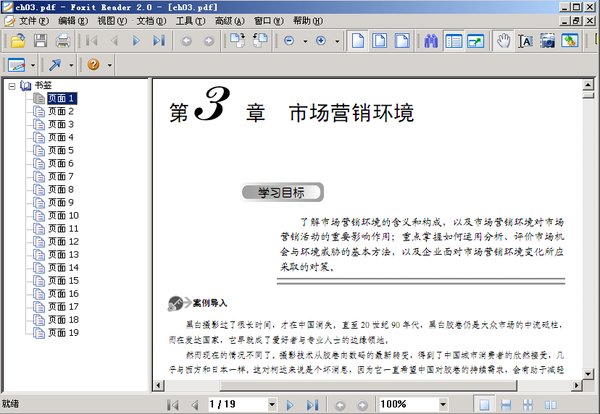Image resolution: width=600 pixels, height=414 pixels.
Task: Open zoom out dropdown arrow
Action: click(305, 41)
